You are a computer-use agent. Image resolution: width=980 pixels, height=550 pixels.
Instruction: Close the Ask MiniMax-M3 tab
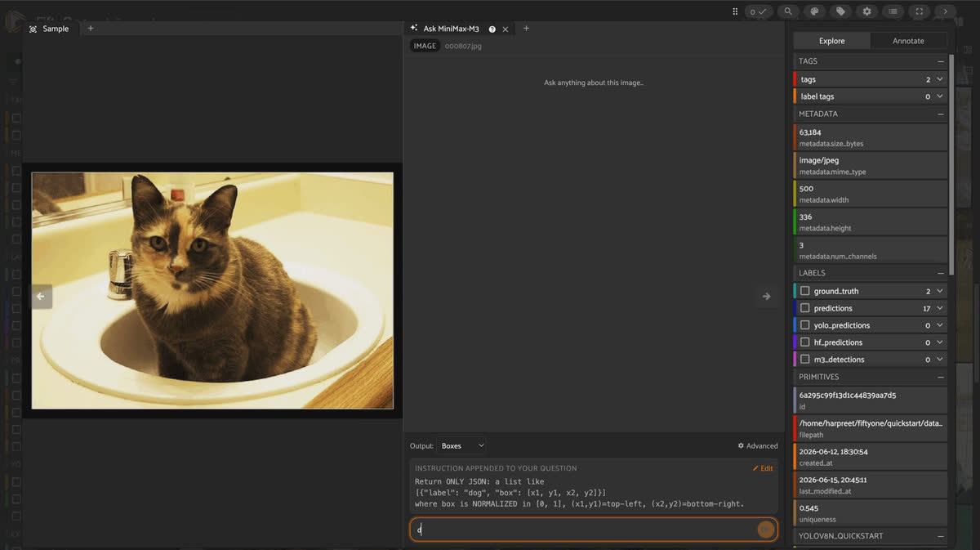coord(506,29)
